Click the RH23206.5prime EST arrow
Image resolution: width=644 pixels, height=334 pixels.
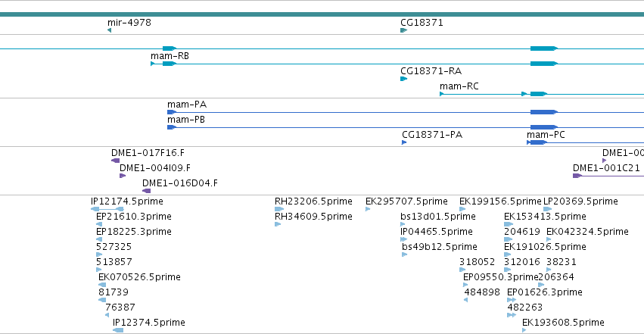[x=279, y=209]
